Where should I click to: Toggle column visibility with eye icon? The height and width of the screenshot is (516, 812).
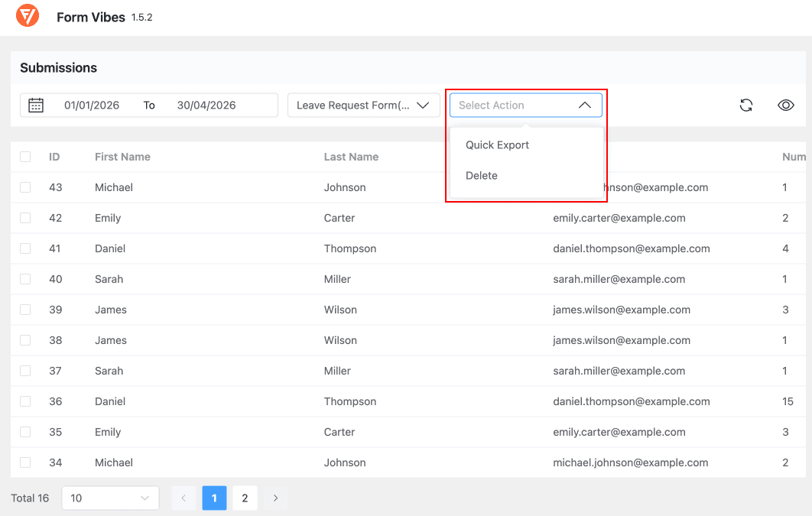(785, 105)
